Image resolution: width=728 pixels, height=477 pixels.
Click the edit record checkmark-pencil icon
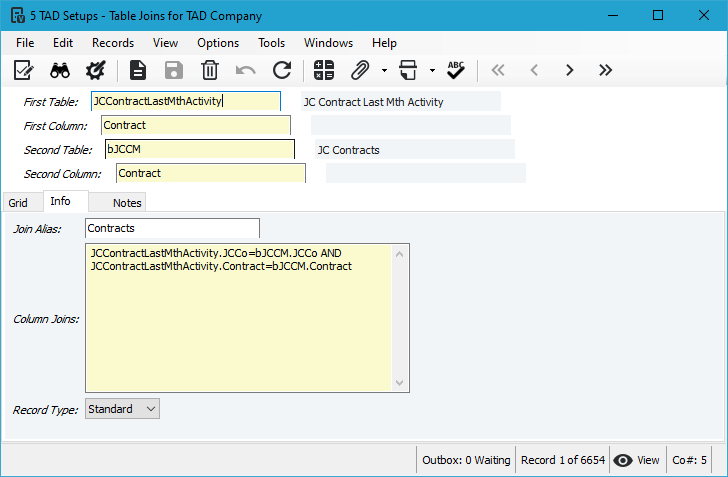(23, 71)
